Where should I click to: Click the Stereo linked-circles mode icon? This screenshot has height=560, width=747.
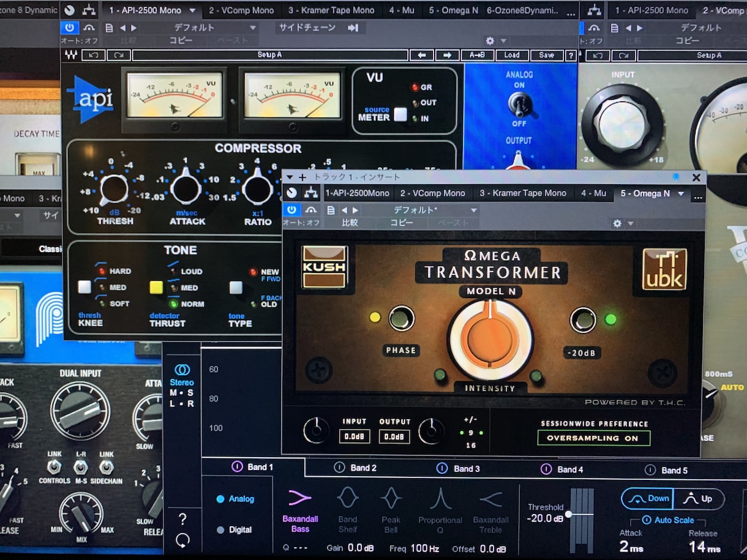[x=182, y=370]
